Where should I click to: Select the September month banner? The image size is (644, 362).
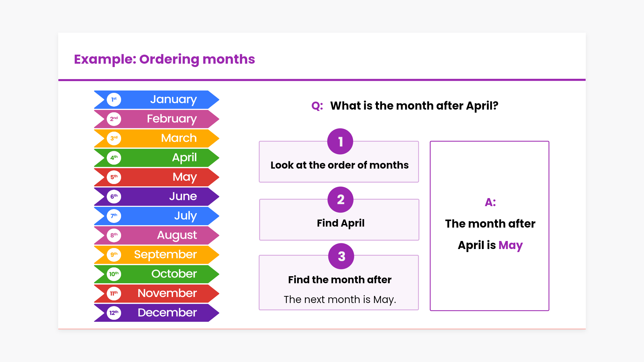(157, 255)
